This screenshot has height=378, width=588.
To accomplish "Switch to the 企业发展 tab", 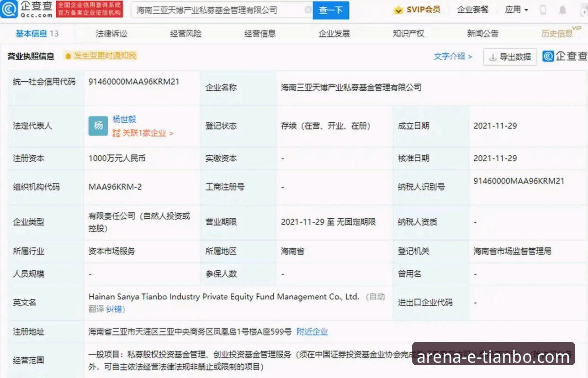I will [x=334, y=33].
